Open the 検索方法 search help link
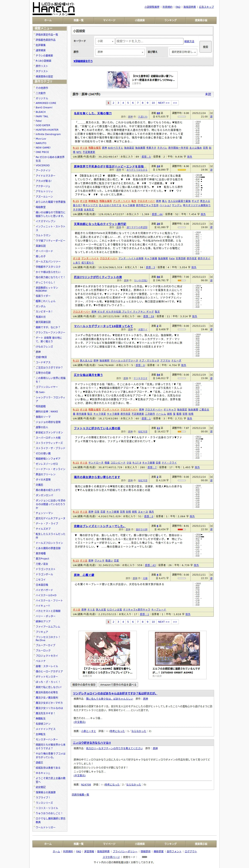This screenshot has height=868, width=249. click(189, 41)
